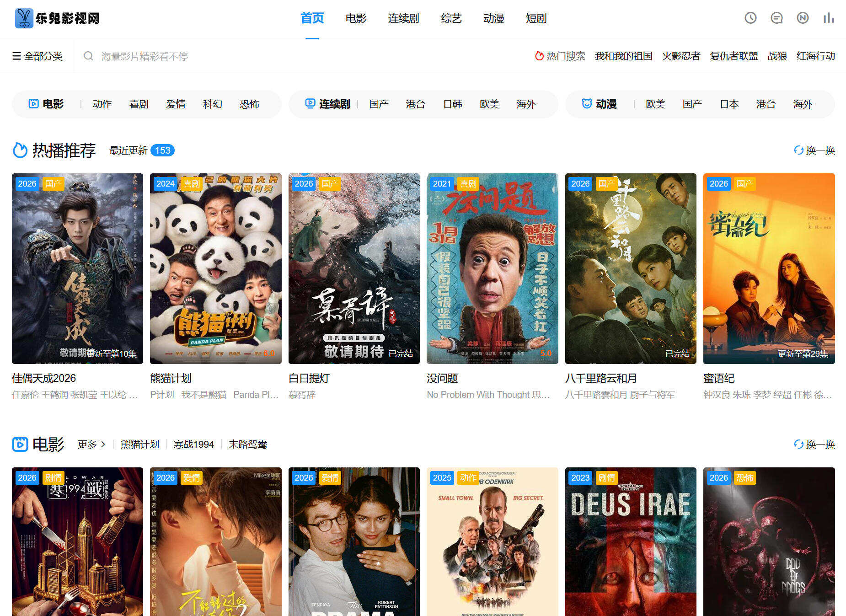This screenshot has height=616, width=846.
Task: Open 白日提灯 poster thumbnail
Action: (354, 268)
